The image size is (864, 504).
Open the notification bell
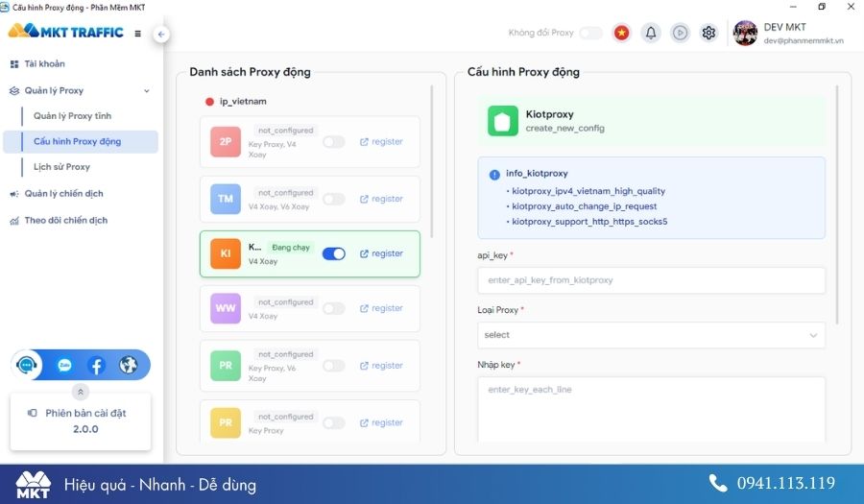651,33
